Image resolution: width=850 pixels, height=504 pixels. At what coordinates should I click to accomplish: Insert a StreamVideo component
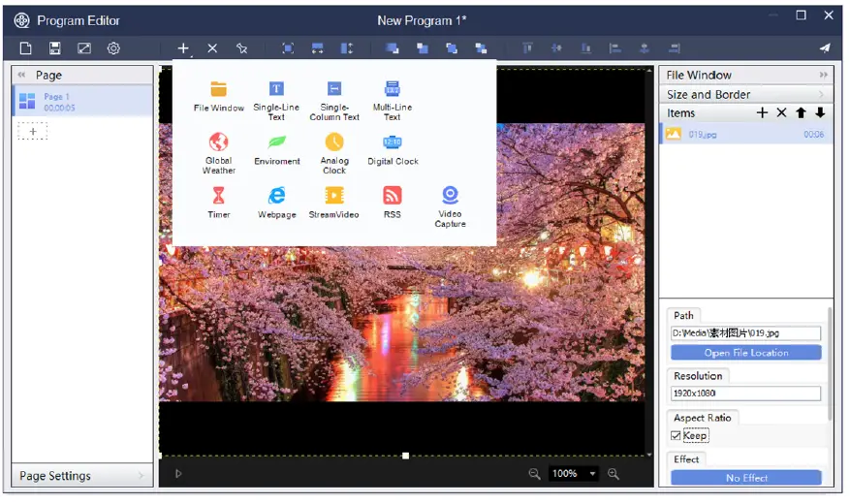334,195
